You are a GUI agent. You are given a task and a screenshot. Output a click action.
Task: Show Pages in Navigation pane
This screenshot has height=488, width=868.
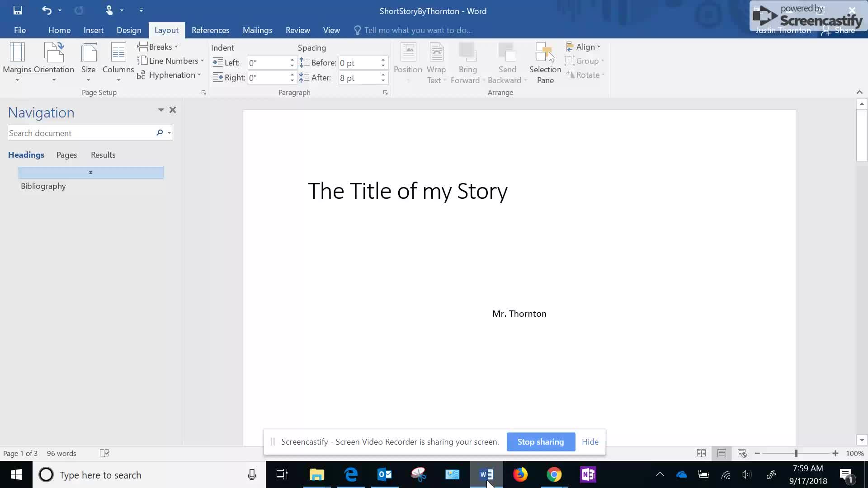click(66, 155)
